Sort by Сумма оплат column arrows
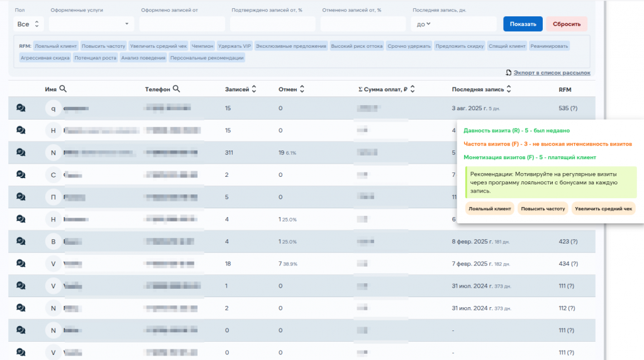Image resolution: width=644 pixels, height=360 pixels. 413,89
